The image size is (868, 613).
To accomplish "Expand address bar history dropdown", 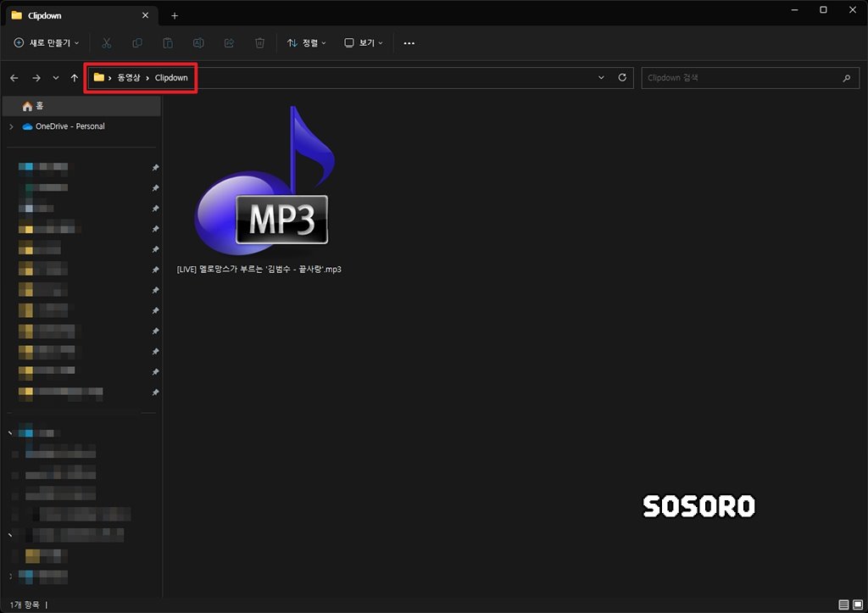I will (x=601, y=77).
